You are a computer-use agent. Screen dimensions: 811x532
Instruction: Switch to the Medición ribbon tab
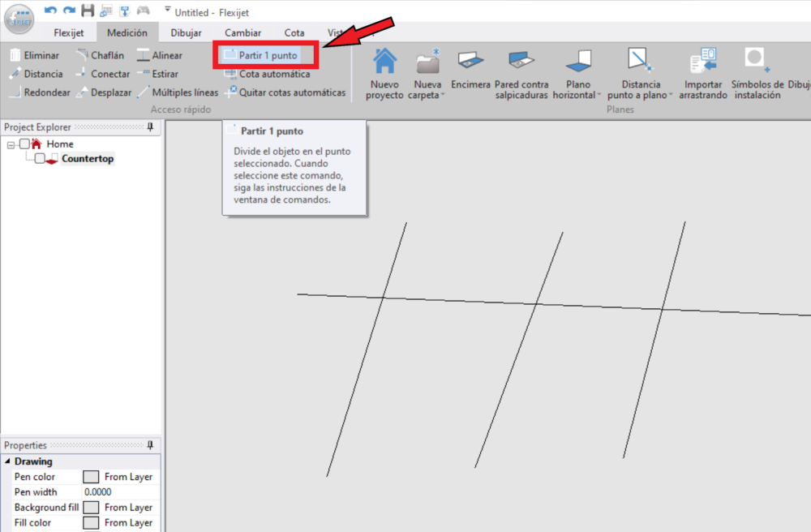(127, 32)
